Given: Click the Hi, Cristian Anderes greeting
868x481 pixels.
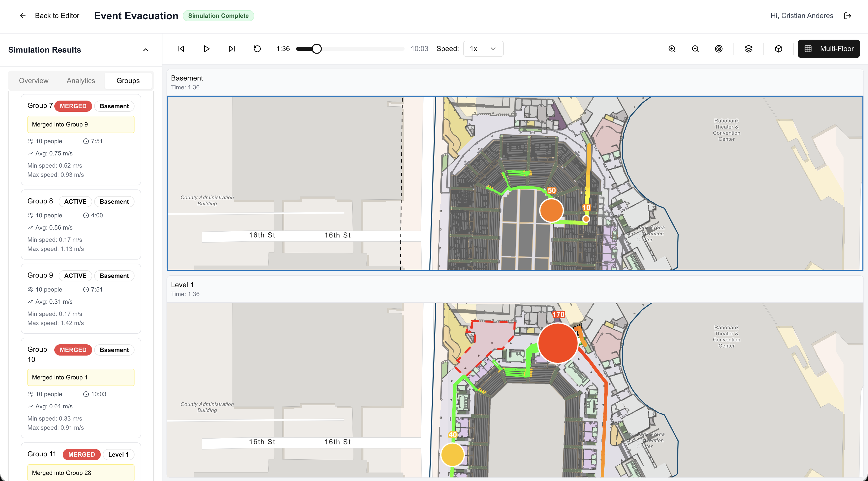Looking at the screenshot, I should [802, 15].
